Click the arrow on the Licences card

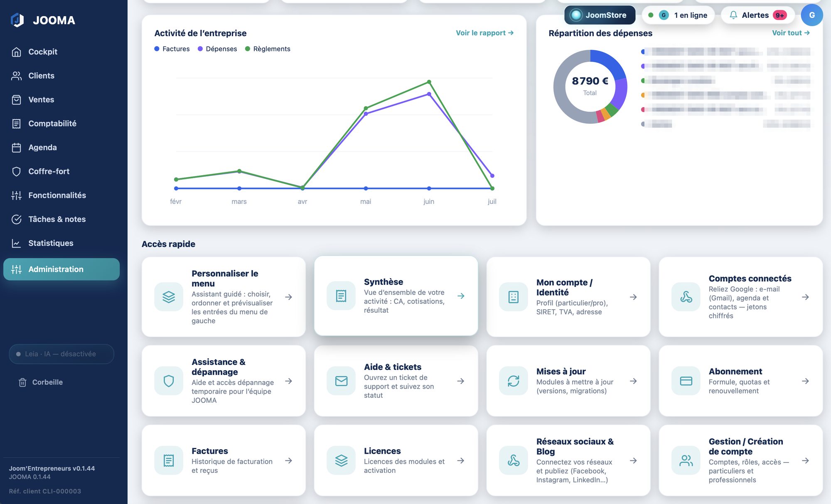tap(461, 460)
